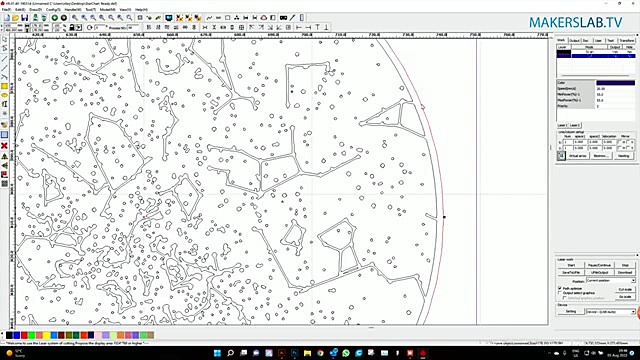Switch to the Doc tab

(x=586, y=40)
